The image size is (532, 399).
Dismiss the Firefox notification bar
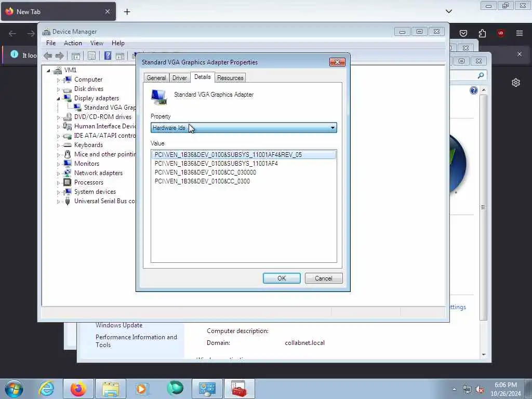click(x=520, y=54)
